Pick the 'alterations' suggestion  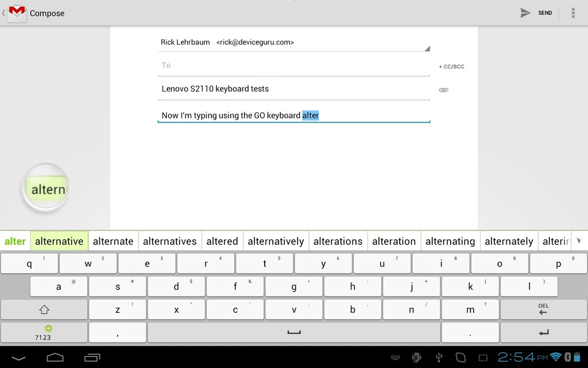point(338,241)
